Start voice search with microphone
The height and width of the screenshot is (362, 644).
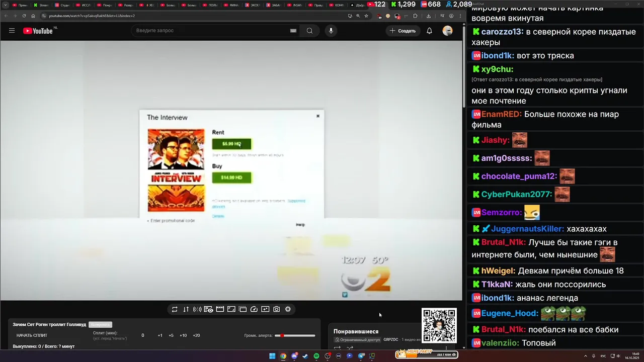click(x=331, y=31)
